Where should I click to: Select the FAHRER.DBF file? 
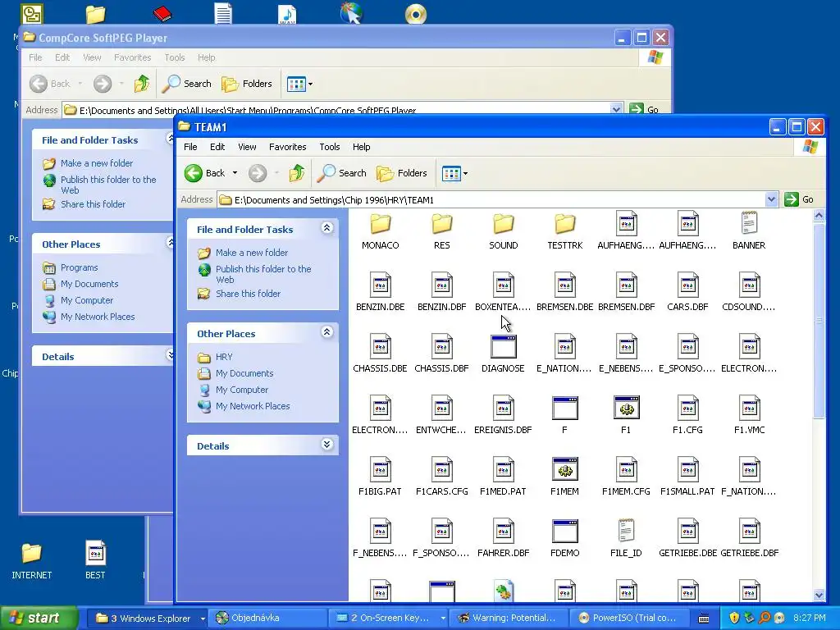tap(503, 539)
